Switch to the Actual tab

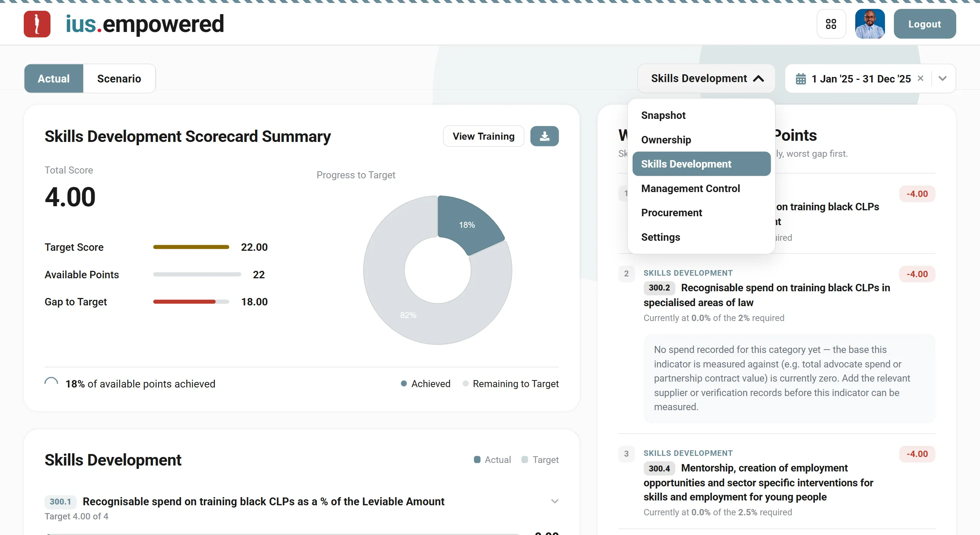coord(54,78)
